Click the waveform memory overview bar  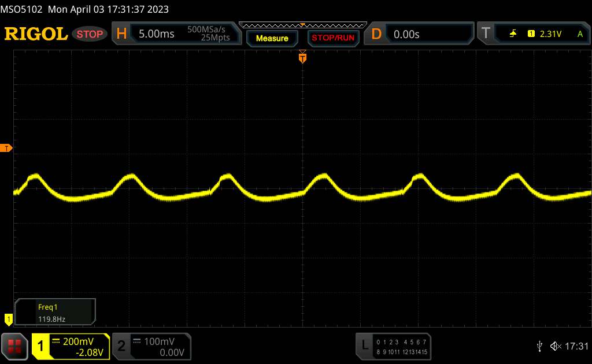point(303,25)
